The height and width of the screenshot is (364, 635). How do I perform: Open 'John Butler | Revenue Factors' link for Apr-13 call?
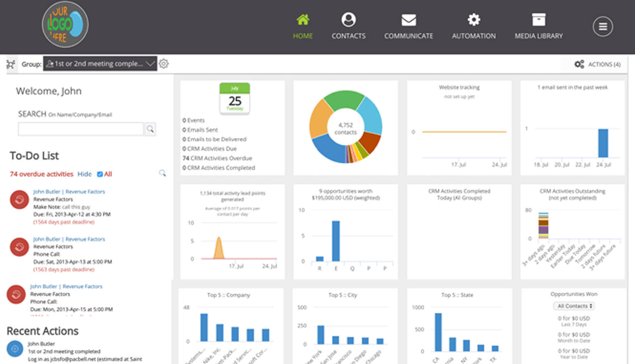tap(69, 239)
